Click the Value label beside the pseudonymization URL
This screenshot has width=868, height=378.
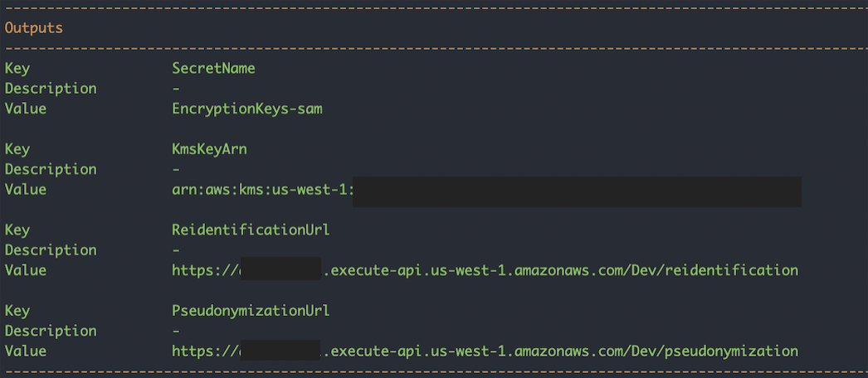coord(26,351)
